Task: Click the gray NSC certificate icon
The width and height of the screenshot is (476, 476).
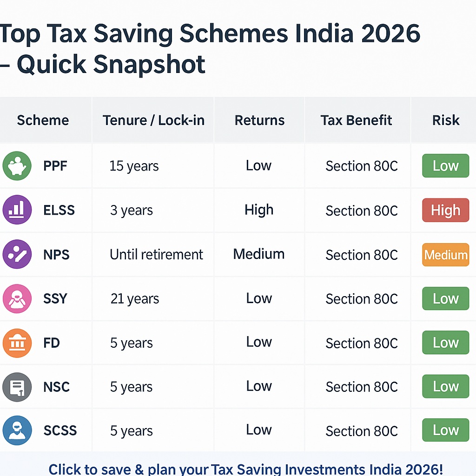Action: coord(17,387)
